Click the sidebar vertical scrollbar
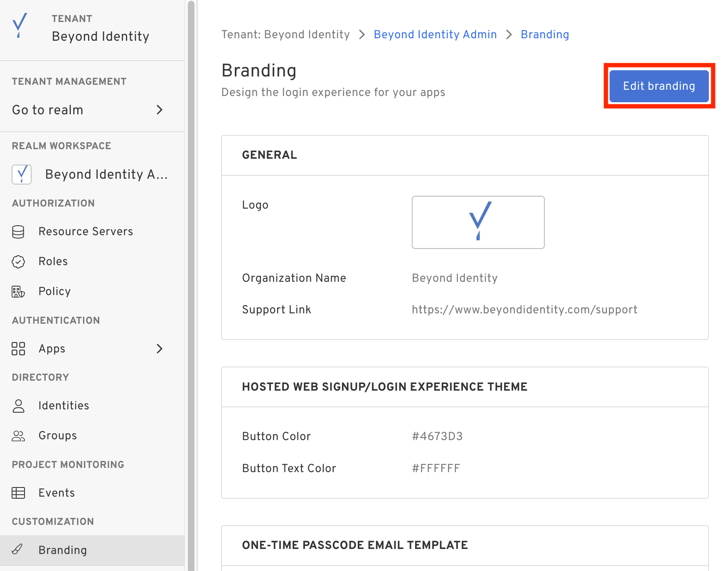728x571 pixels. coord(191,285)
